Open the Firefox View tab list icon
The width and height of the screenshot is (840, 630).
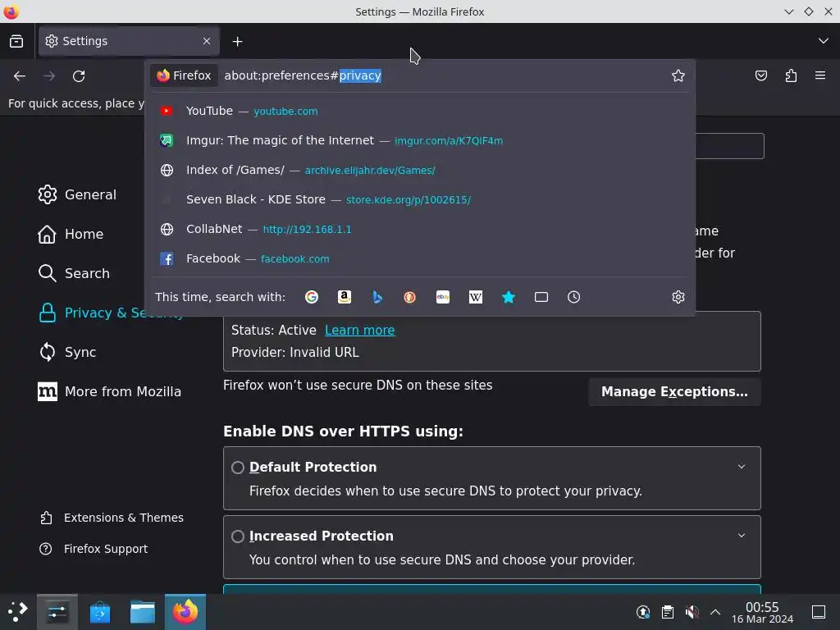(16, 41)
